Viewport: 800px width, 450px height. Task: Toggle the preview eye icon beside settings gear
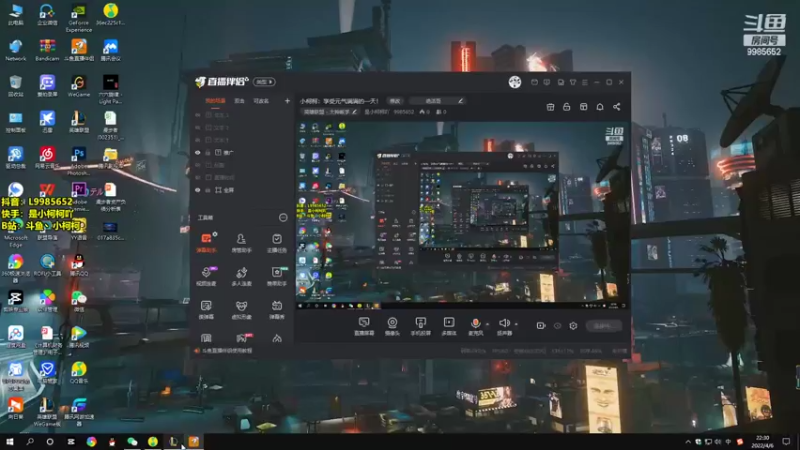557,326
